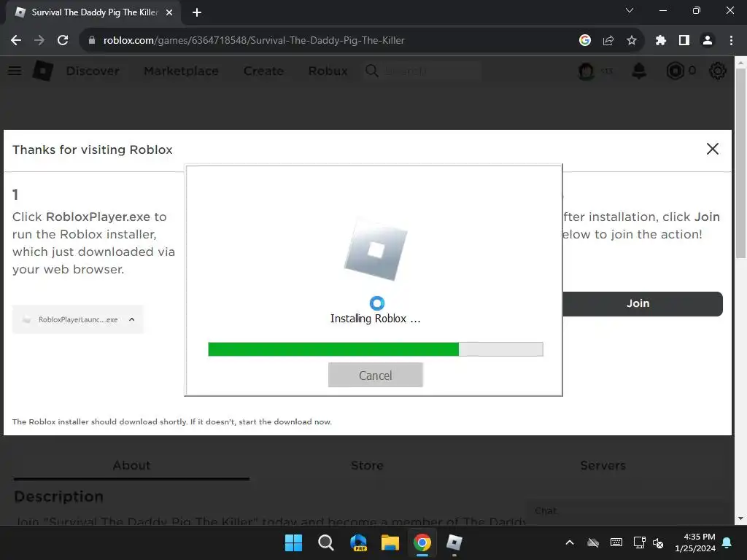Click the muted volume tray icon
This screenshot has height=560, width=747.
pos(659,542)
